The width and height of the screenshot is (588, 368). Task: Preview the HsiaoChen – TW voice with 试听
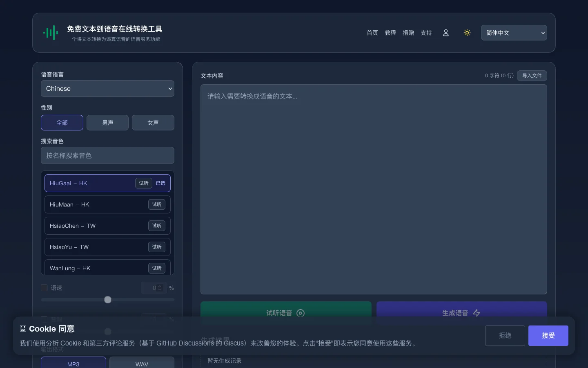[157, 226]
